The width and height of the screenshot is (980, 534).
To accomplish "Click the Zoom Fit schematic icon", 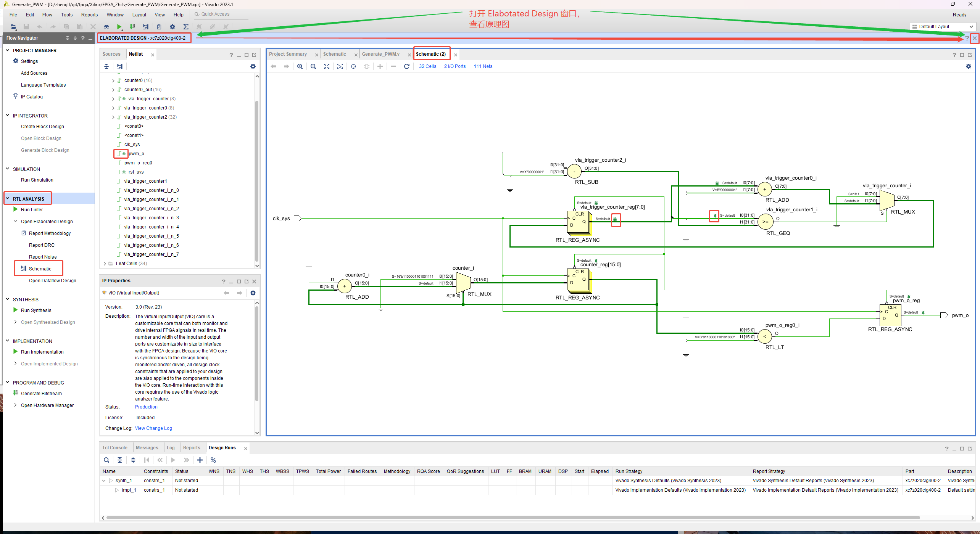I will tap(327, 66).
